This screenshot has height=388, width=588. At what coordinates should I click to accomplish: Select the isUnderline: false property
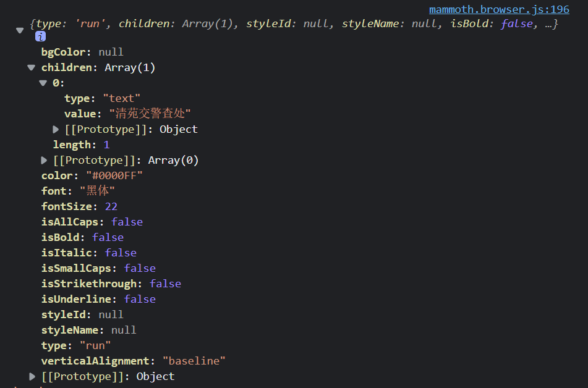point(98,299)
